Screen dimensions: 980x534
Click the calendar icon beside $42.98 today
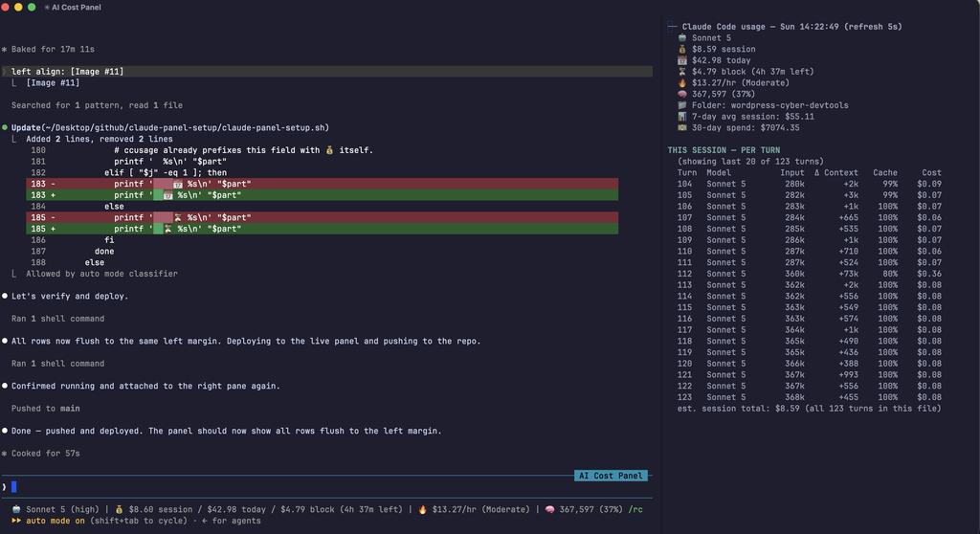coord(681,60)
